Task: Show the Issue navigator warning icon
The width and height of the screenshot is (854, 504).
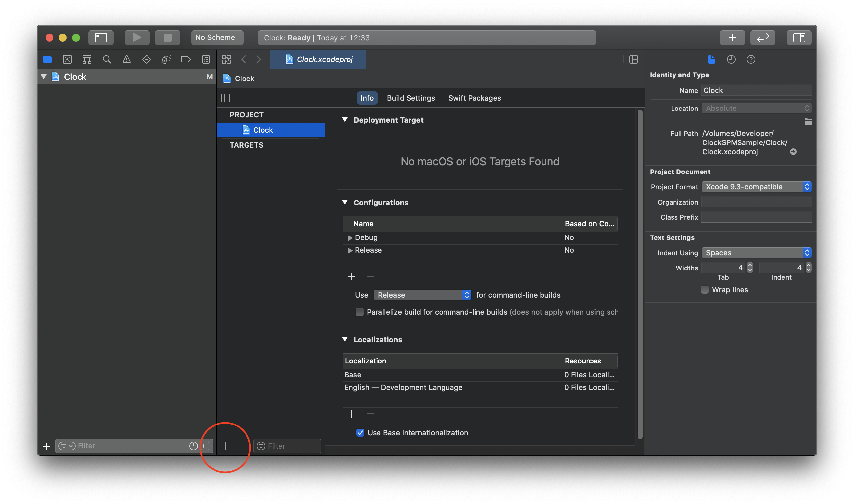Action: [126, 59]
